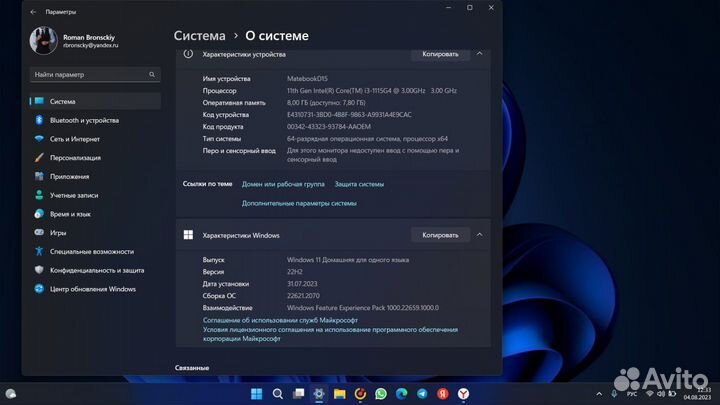Click the product code 00342-43323-93784-AAOEM
The height and width of the screenshot is (405, 720).
tap(329, 127)
